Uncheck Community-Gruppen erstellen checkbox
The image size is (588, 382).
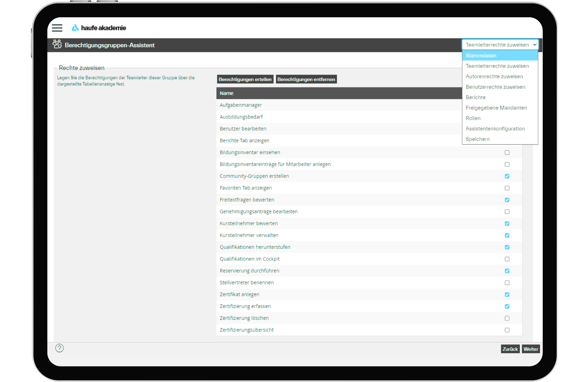coord(507,176)
